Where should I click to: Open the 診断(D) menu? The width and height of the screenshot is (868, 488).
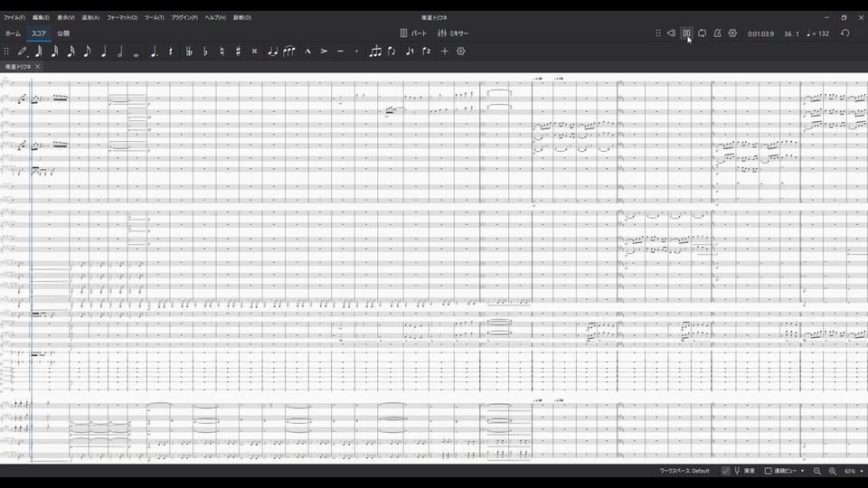click(x=242, y=18)
